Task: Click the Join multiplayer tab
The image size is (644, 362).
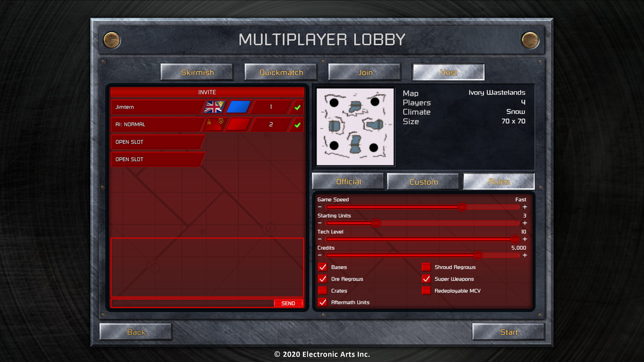Action: [x=365, y=72]
